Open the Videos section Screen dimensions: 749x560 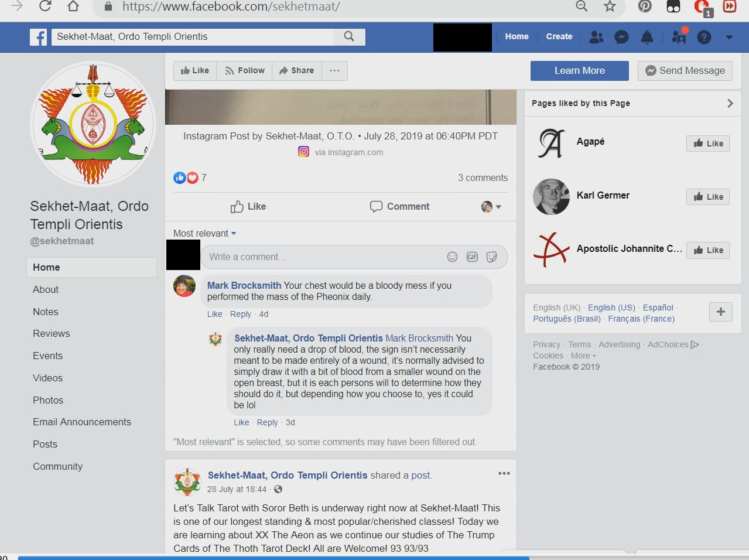(47, 378)
